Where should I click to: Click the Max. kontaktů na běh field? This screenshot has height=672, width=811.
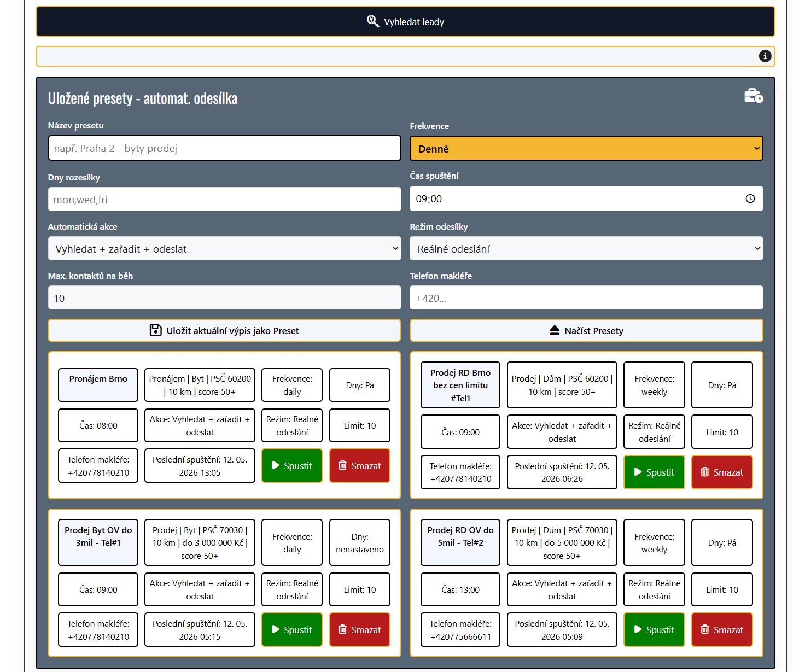click(x=225, y=298)
